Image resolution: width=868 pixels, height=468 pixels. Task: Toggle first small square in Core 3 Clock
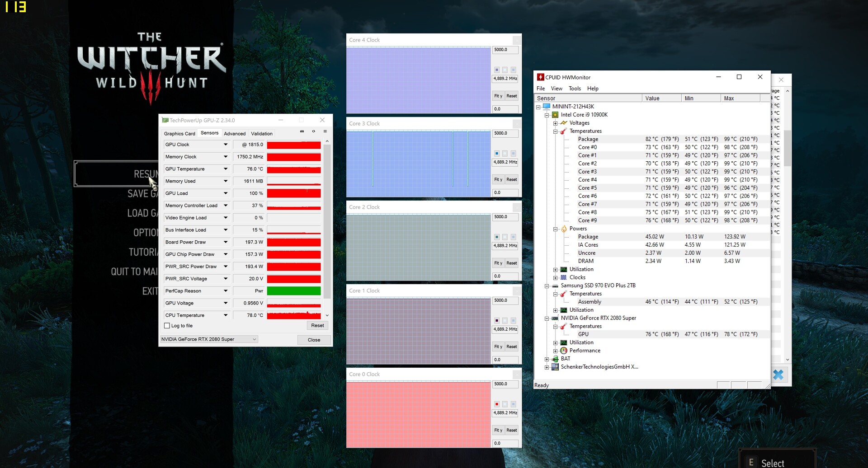[x=497, y=154]
